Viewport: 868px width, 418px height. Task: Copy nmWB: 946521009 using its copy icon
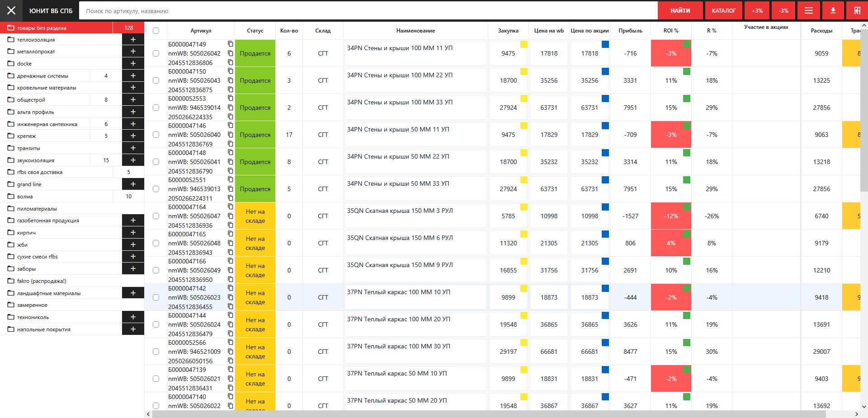230,352
